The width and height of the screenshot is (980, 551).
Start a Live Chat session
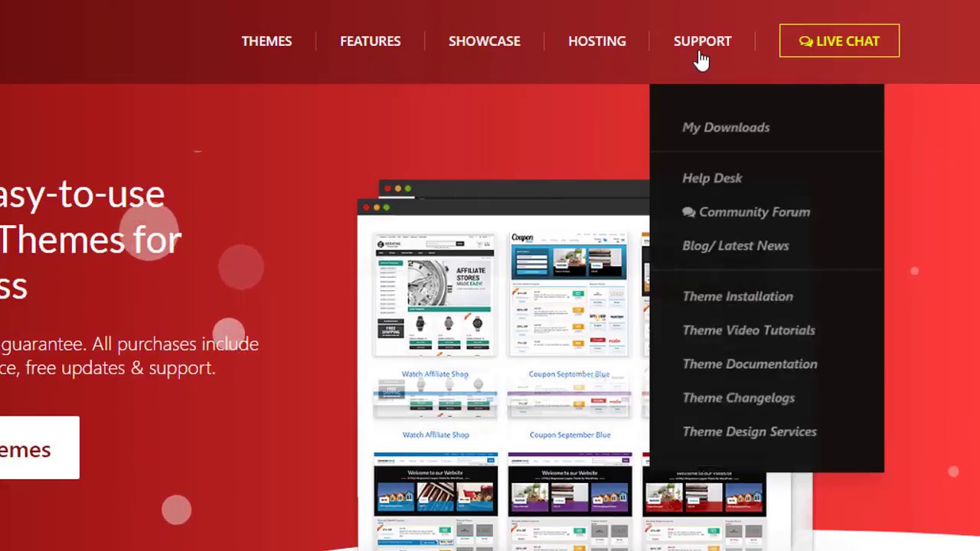tap(839, 41)
